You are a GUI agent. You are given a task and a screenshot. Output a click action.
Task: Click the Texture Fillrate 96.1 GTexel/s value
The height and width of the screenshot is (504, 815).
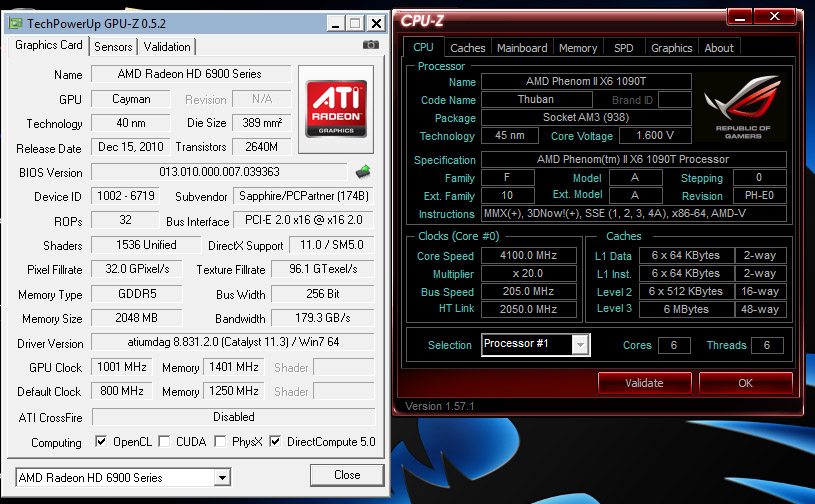click(323, 269)
